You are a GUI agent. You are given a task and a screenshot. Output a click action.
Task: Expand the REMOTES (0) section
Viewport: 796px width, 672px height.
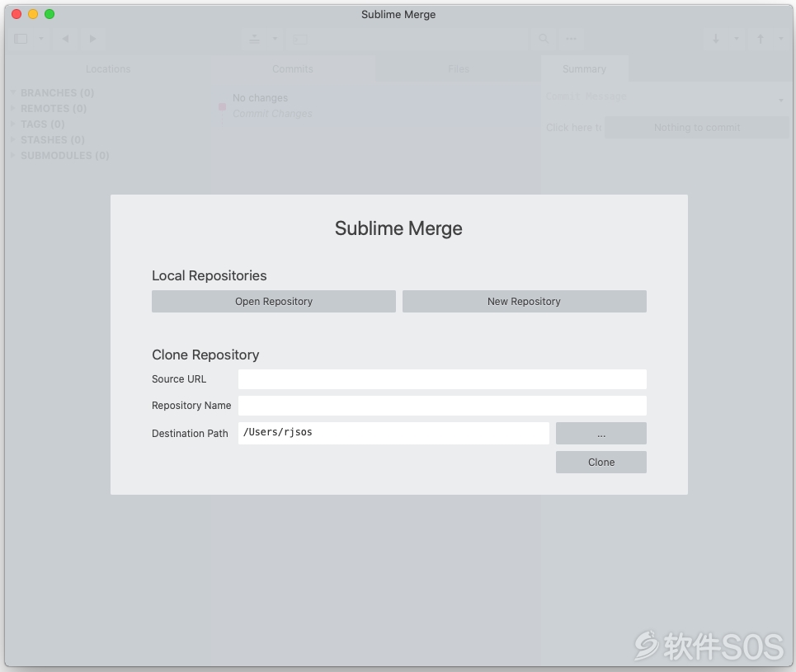[13, 108]
